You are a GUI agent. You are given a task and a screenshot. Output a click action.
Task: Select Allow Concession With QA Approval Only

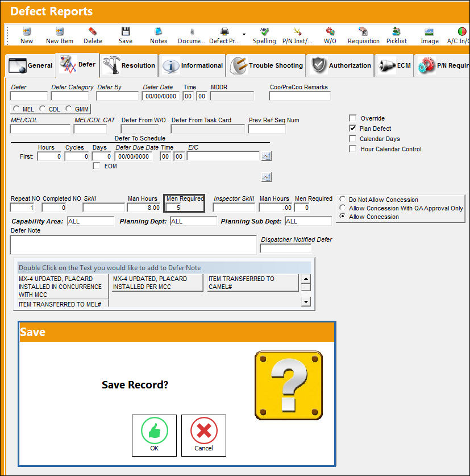pyautogui.click(x=343, y=208)
